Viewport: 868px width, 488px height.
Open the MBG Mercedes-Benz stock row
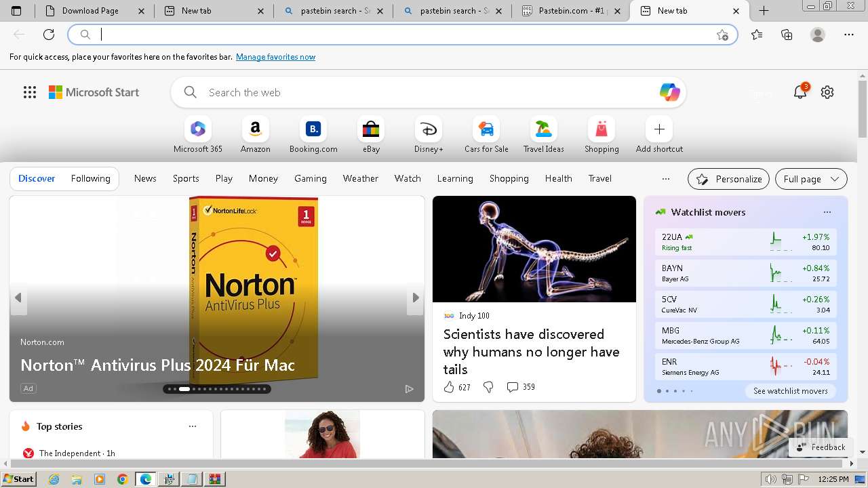click(746, 335)
